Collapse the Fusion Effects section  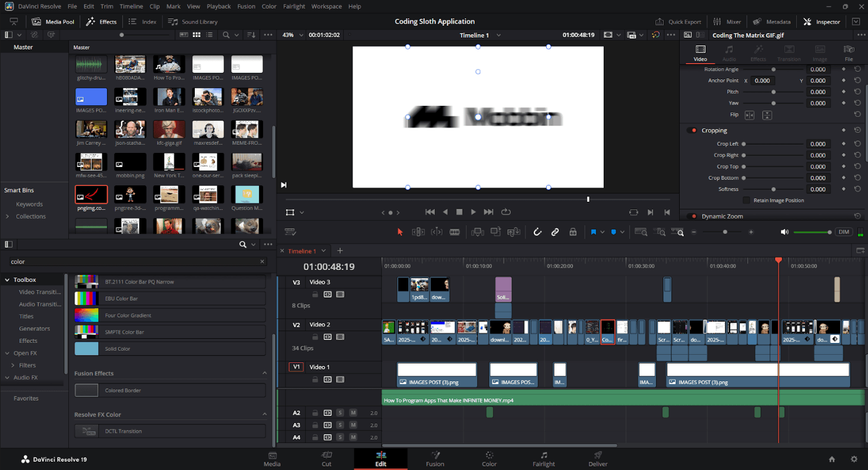click(264, 374)
